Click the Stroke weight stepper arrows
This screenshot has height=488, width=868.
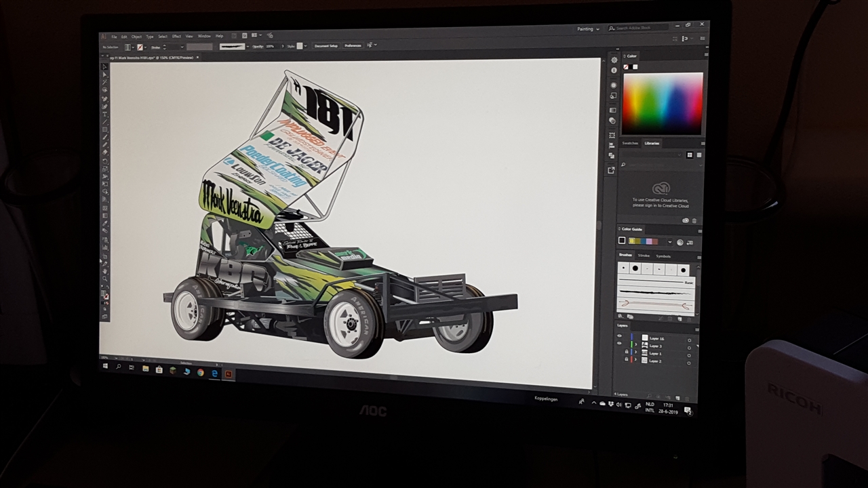[x=165, y=47]
